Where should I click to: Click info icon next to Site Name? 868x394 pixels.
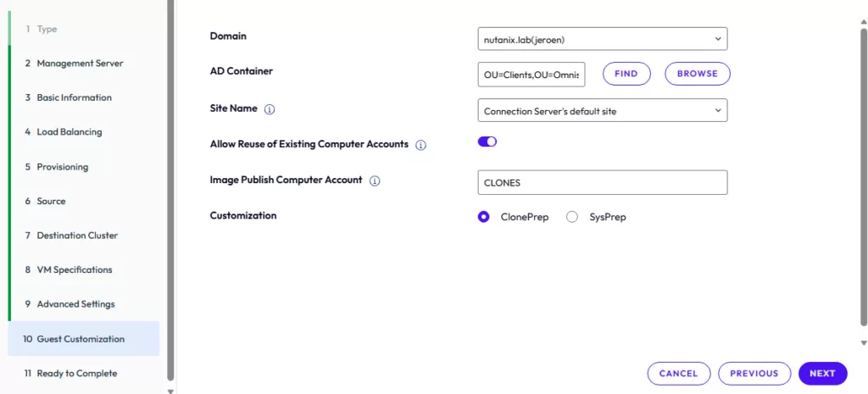270,110
